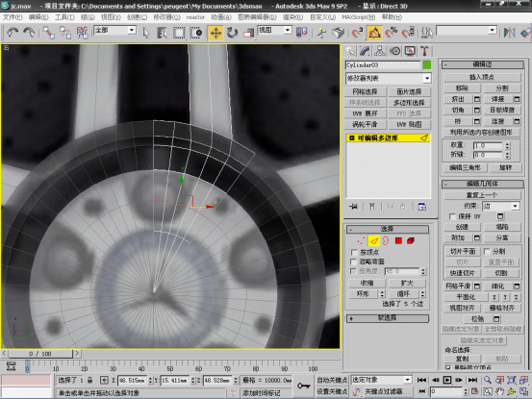Tick the 保持 UV checkbox
The image size is (532, 399).
click(x=452, y=216)
